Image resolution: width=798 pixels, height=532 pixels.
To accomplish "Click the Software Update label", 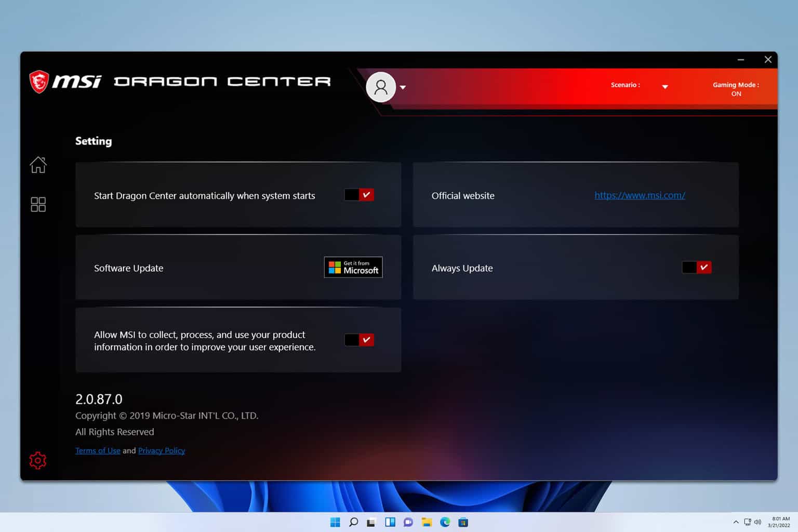I will click(128, 268).
